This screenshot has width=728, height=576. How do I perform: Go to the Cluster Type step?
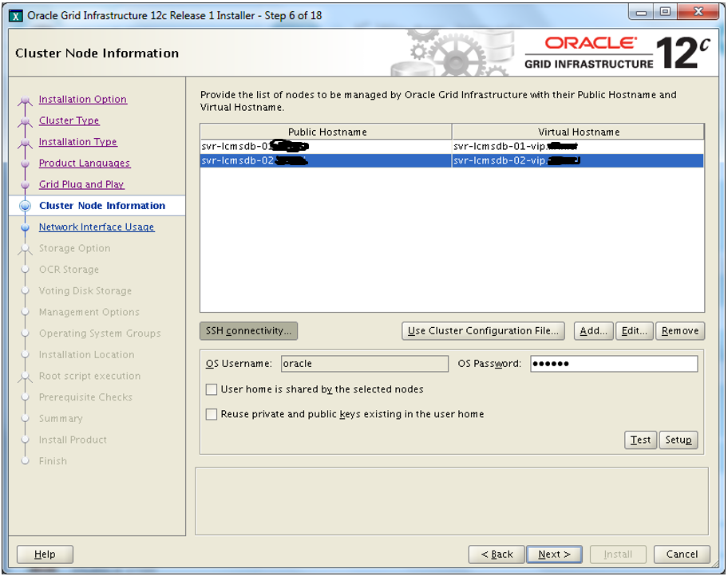click(69, 120)
